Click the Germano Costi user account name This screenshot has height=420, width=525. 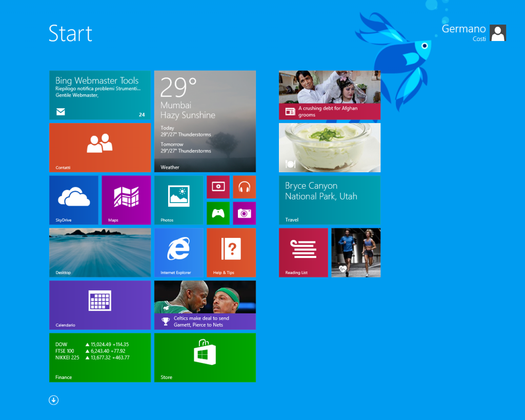(x=463, y=33)
